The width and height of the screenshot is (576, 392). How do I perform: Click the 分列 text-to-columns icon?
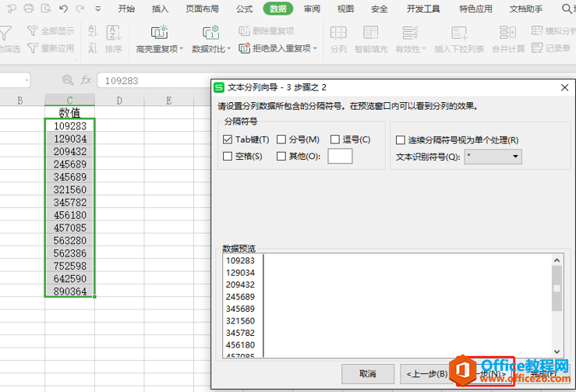click(338, 33)
